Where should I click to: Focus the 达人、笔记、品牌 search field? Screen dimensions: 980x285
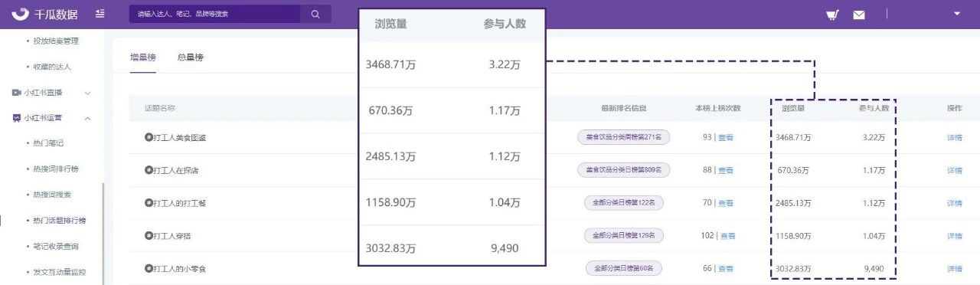(x=215, y=14)
